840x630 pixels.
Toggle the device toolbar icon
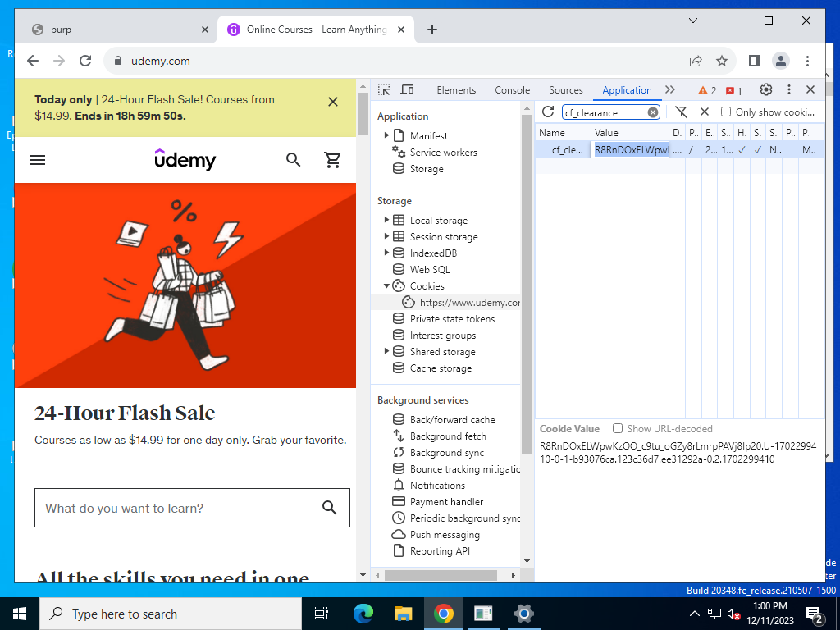408,89
